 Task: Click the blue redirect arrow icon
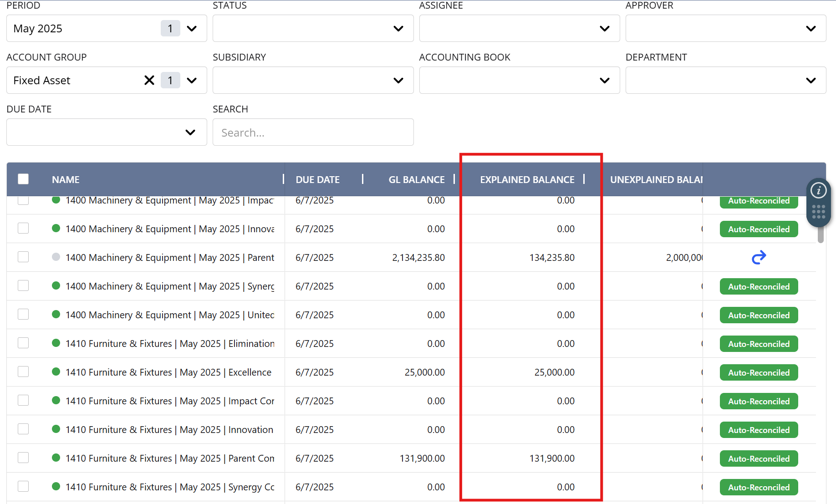click(x=759, y=258)
